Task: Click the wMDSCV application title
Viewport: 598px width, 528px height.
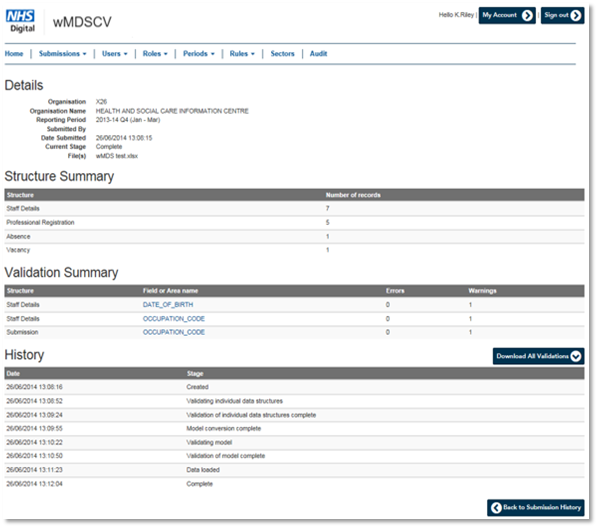Action: (82, 22)
